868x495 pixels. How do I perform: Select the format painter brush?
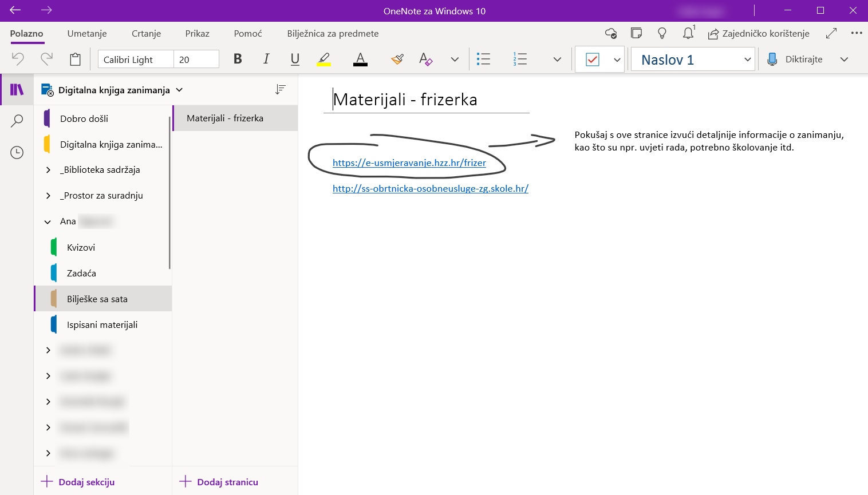397,59
